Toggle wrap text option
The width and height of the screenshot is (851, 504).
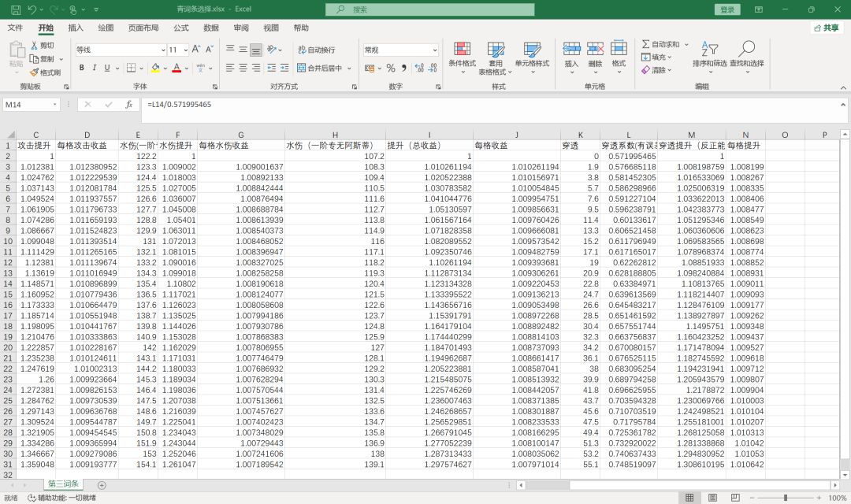317,50
